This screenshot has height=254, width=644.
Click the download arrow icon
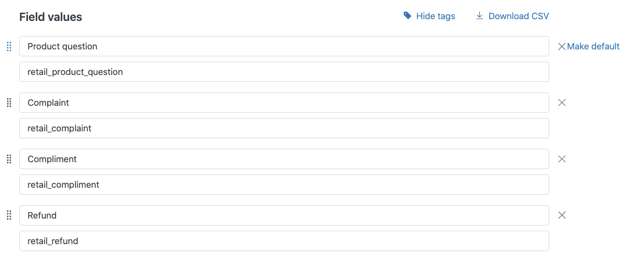point(480,16)
